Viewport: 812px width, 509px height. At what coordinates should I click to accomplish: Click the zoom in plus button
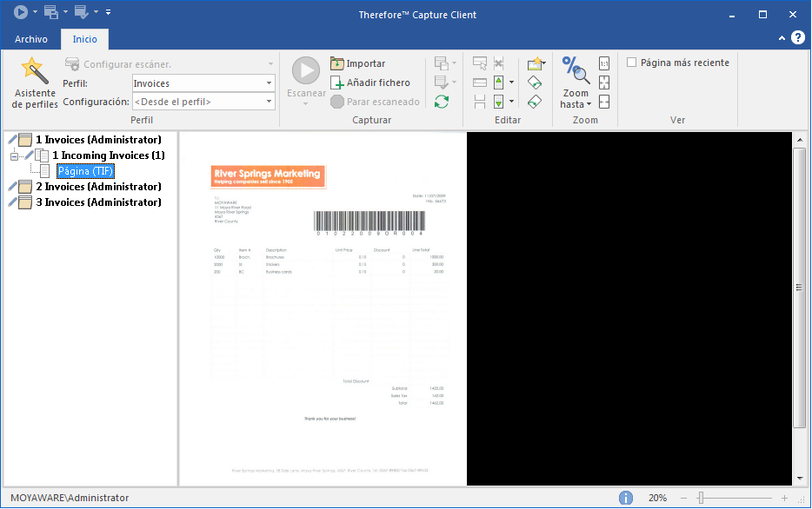[x=784, y=498]
